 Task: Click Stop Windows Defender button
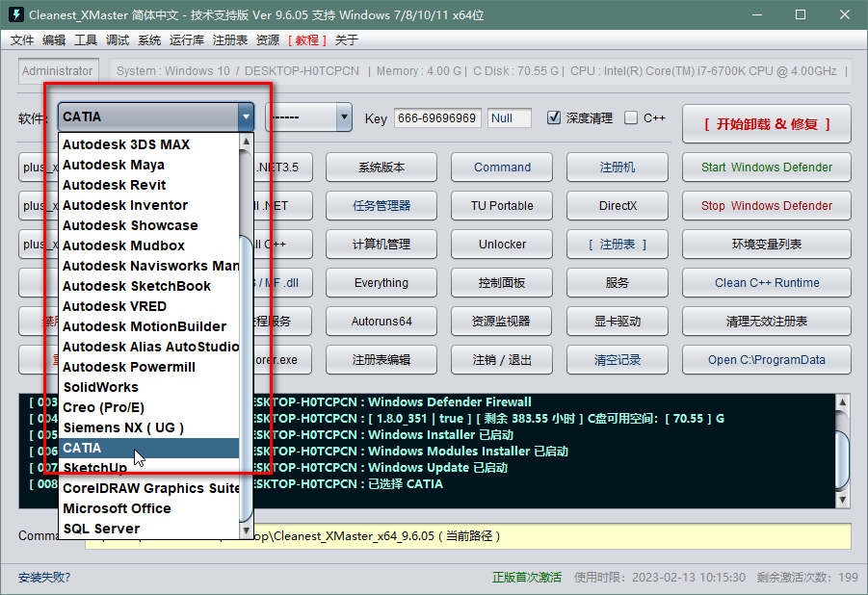(x=767, y=205)
